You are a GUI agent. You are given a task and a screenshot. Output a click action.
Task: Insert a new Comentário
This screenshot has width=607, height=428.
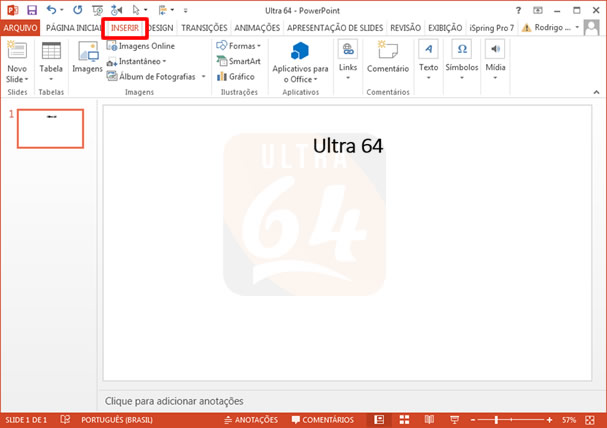(388, 57)
